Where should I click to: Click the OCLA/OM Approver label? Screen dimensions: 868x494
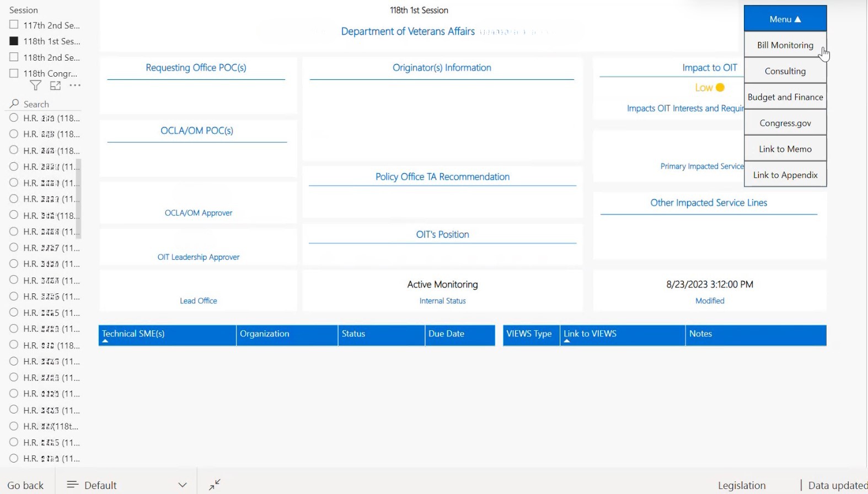[199, 213]
